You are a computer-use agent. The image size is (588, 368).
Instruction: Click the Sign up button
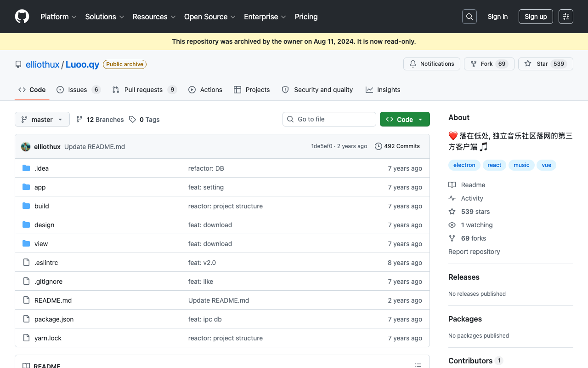click(536, 17)
